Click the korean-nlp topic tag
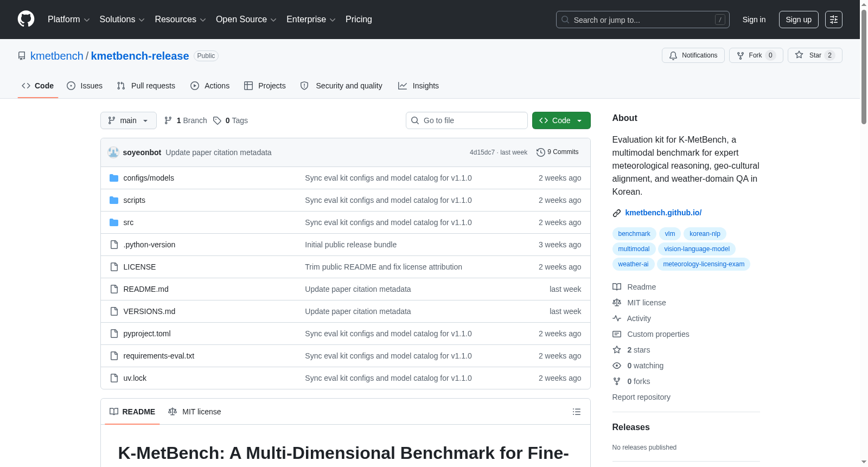Image resolution: width=868 pixels, height=467 pixels. pos(705,234)
